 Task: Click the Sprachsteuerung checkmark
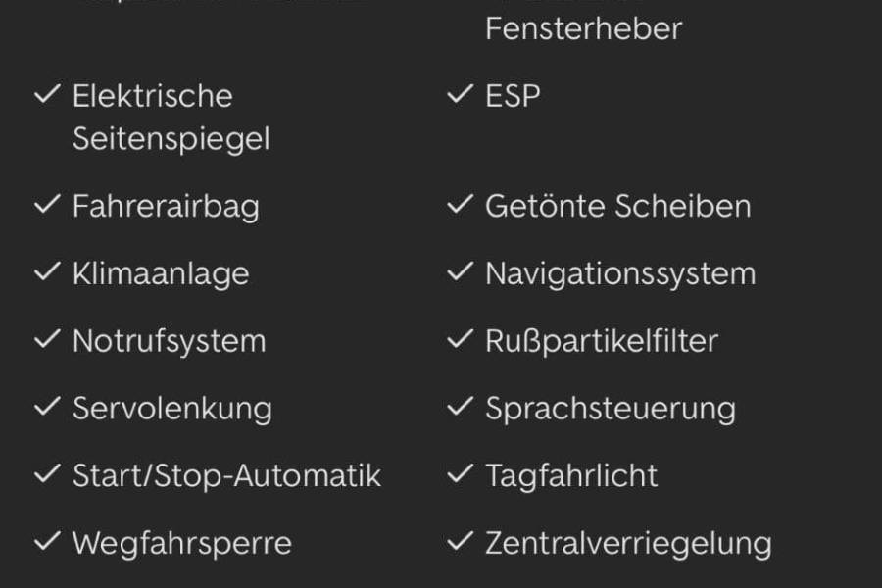tap(460, 408)
